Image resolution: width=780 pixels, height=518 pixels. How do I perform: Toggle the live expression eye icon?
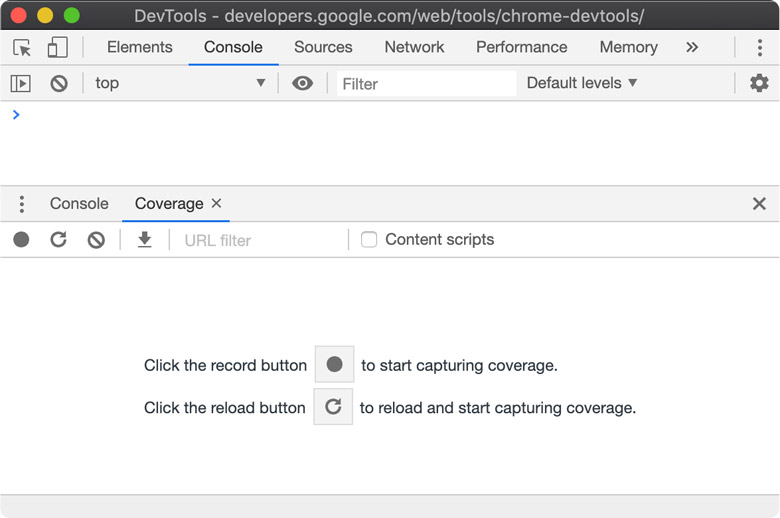pos(302,83)
